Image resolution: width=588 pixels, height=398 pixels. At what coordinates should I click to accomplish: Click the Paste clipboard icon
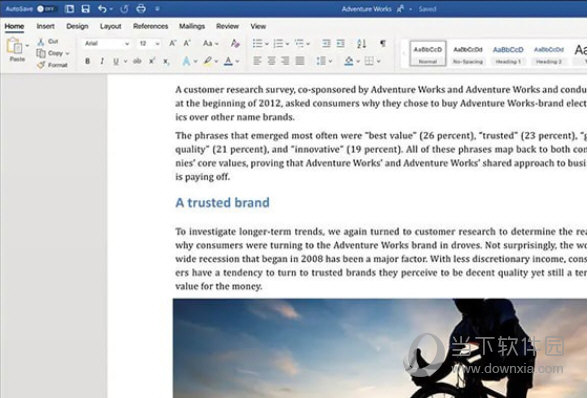pos(15,46)
